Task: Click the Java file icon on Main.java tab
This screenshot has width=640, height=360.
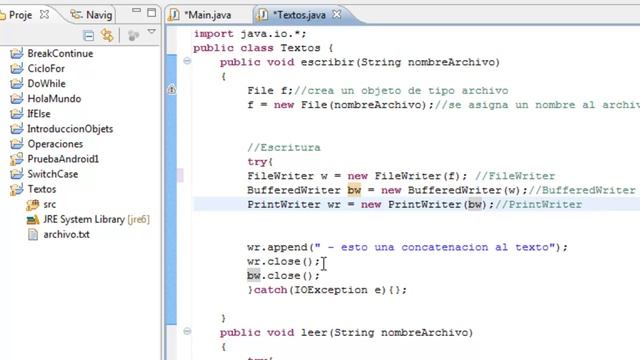Action: click(174, 15)
